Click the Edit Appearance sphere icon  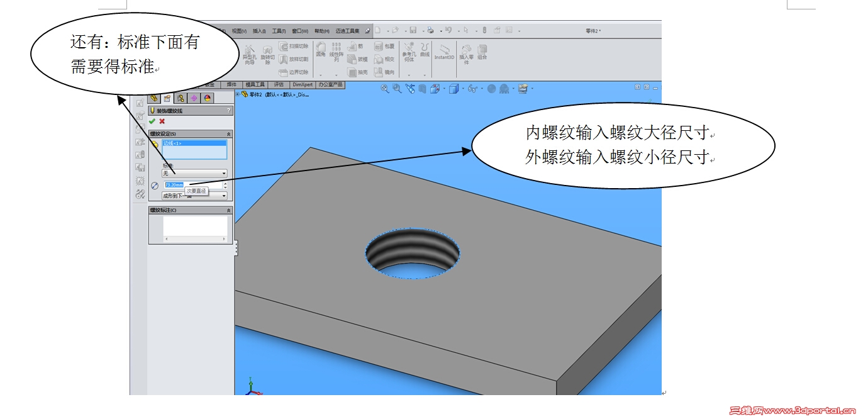tap(491, 89)
